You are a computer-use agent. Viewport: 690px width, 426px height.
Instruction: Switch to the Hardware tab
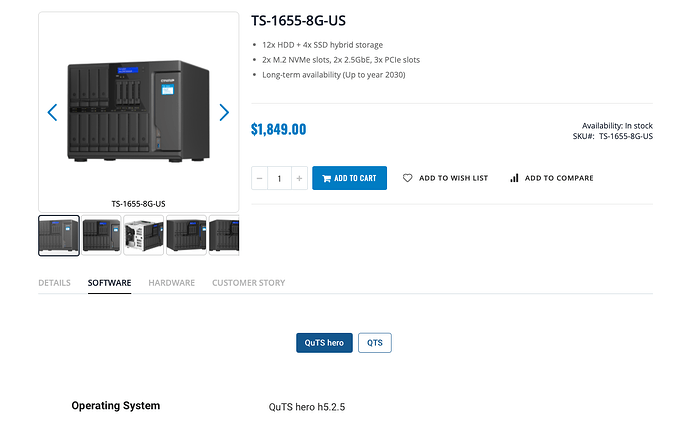pos(171,283)
